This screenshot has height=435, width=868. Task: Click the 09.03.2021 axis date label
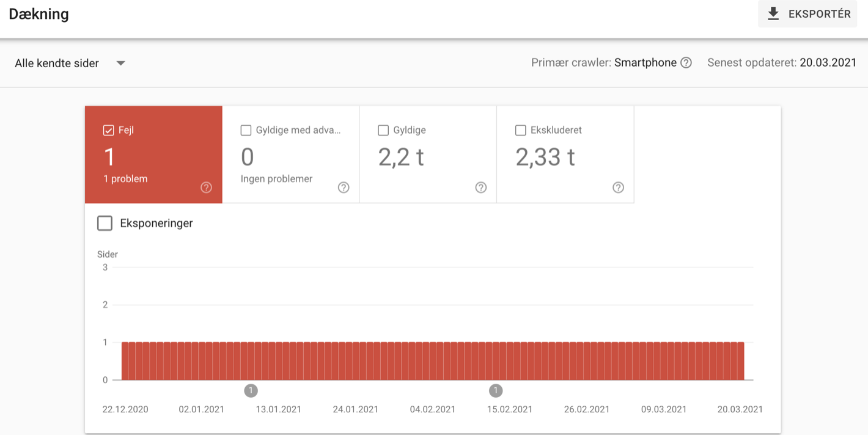coord(663,409)
